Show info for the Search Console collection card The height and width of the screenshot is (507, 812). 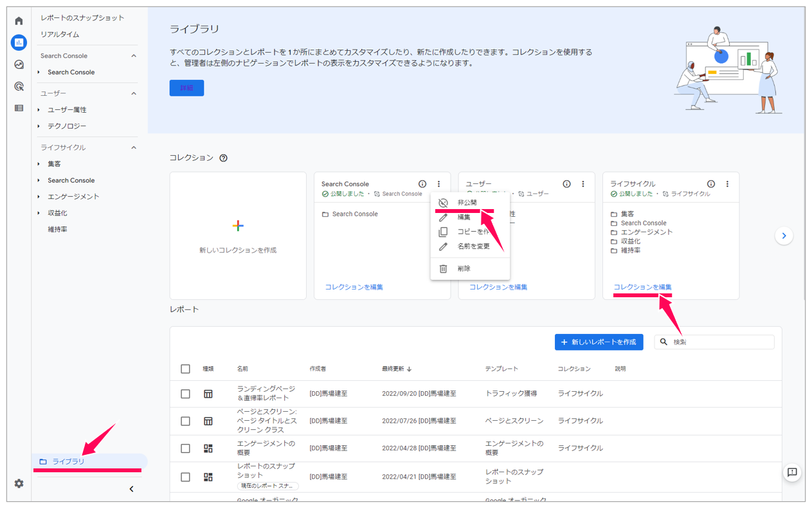(x=422, y=184)
